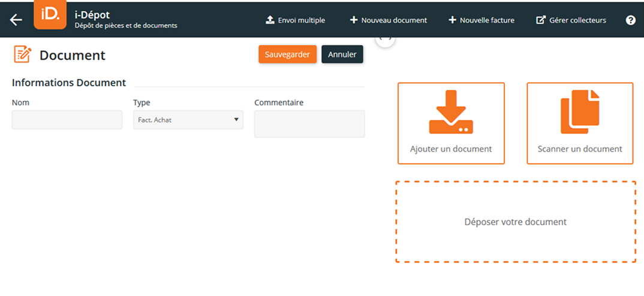The image size is (644, 296).
Task: Click the Gérer collecteurs external link icon
Action: click(540, 20)
